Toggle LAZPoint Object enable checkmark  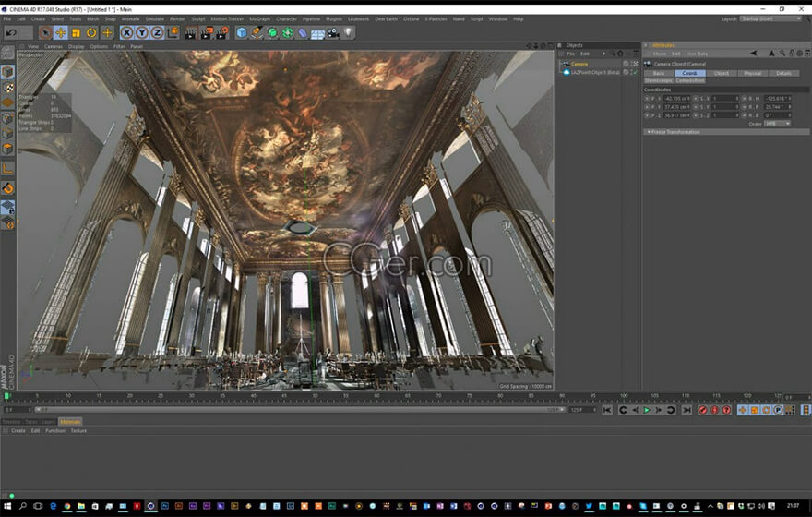click(x=635, y=73)
